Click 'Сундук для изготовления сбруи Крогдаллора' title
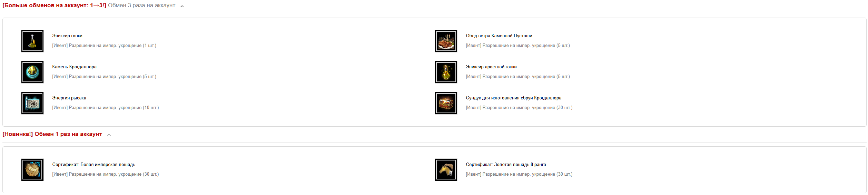Screen dimensions: 868x195 [x=514, y=98]
